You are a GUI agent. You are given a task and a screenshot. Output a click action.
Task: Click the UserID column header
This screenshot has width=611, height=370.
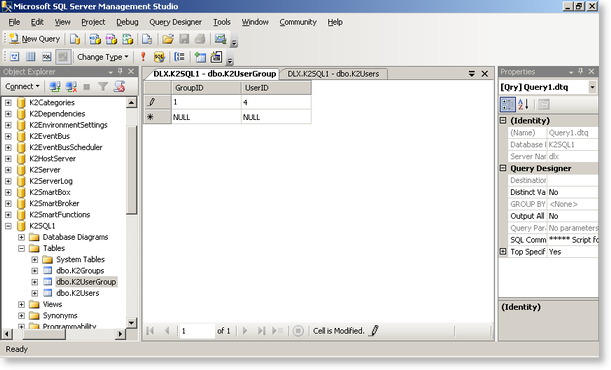[276, 88]
